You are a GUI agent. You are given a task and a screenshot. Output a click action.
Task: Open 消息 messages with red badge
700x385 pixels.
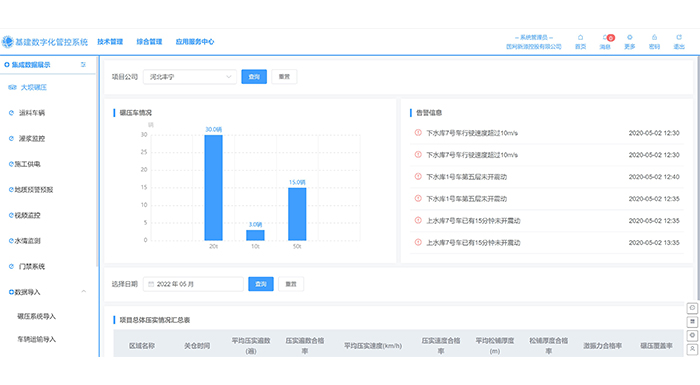coord(606,38)
